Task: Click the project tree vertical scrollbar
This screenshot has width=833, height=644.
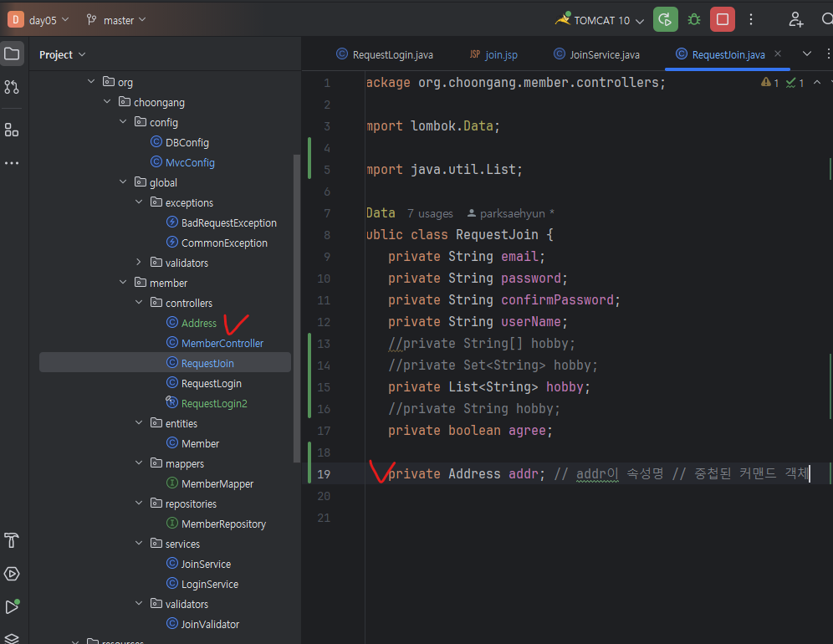Action: (x=297, y=308)
